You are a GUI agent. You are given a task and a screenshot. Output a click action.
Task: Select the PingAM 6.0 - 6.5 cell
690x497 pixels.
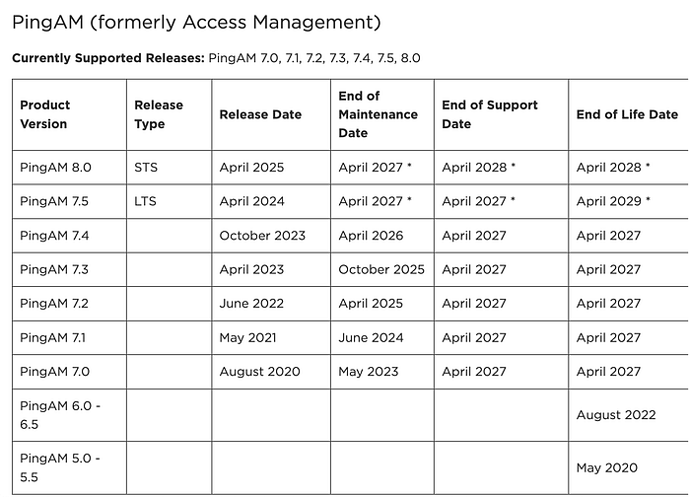[60, 415]
